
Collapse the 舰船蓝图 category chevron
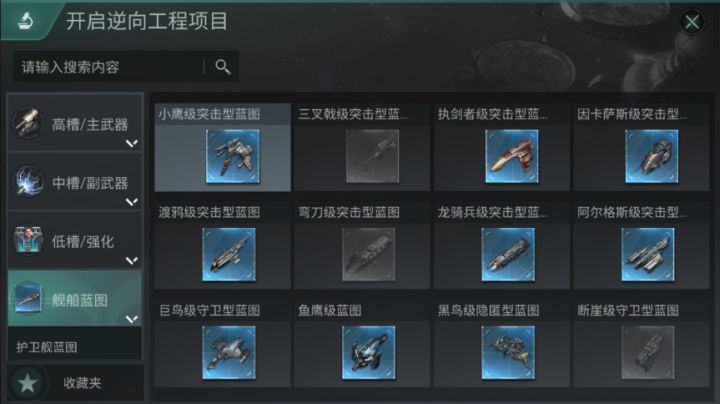[x=132, y=319]
